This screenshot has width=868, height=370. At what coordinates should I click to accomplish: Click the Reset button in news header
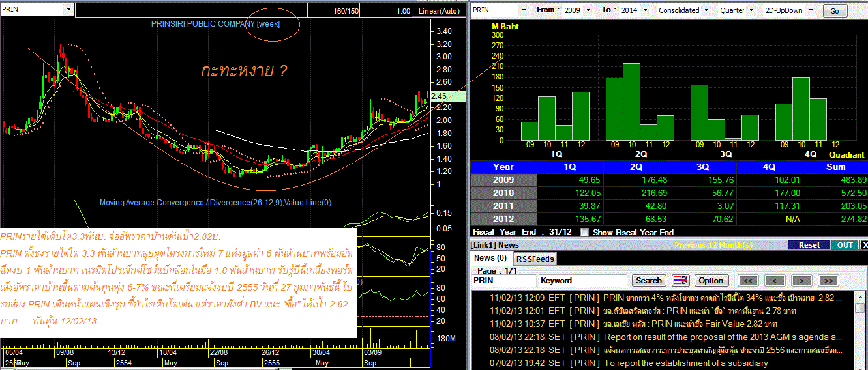(809, 245)
